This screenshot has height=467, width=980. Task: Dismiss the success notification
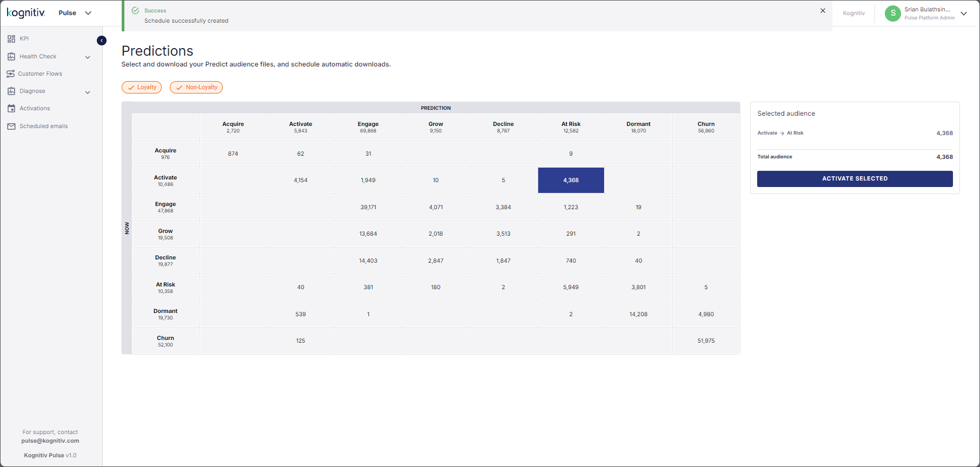[823, 11]
